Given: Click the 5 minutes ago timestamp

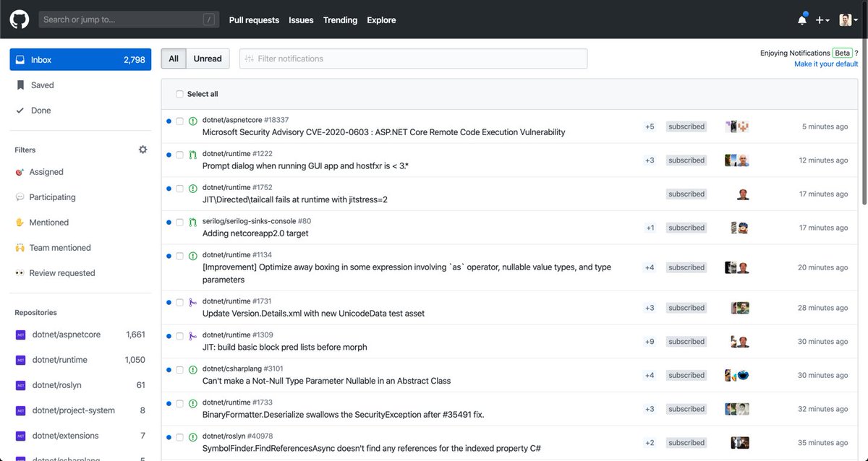Looking at the screenshot, I should coord(825,126).
